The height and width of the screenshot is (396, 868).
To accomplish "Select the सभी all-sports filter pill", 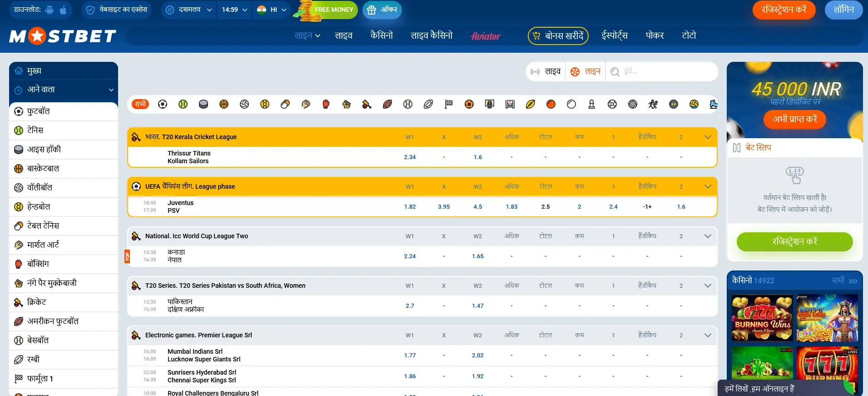I will tap(140, 104).
